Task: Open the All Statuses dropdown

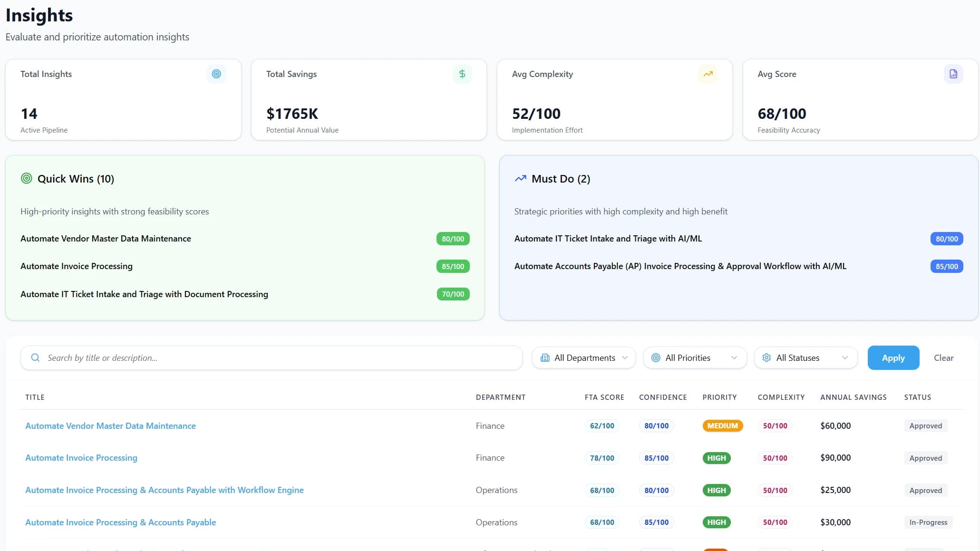Action: (x=805, y=358)
